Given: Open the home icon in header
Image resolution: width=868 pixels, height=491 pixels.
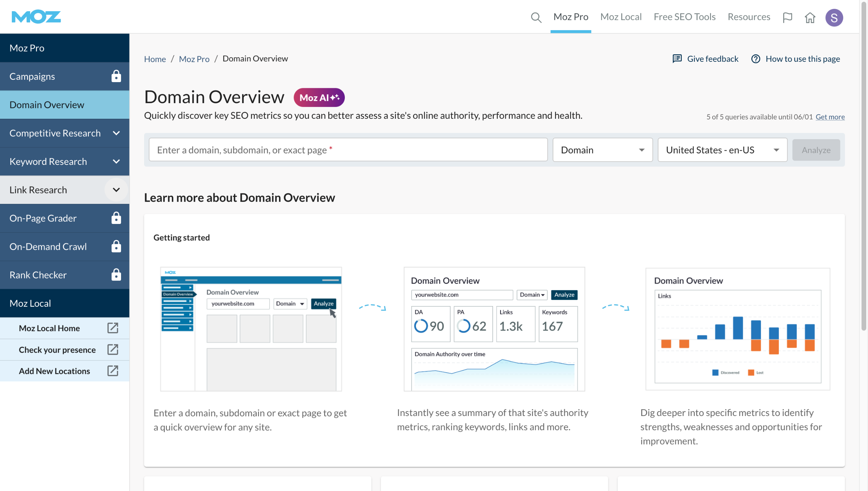Looking at the screenshot, I should coord(810,17).
